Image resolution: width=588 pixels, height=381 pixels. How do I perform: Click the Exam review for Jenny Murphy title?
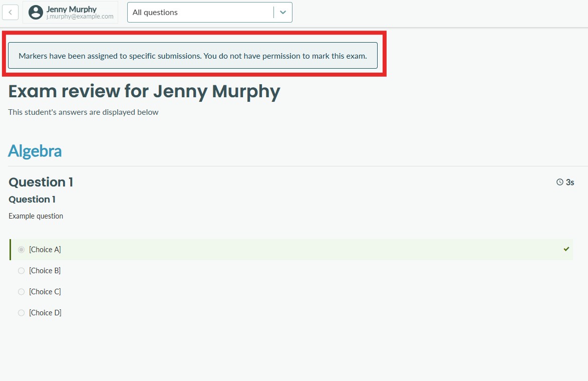point(144,92)
